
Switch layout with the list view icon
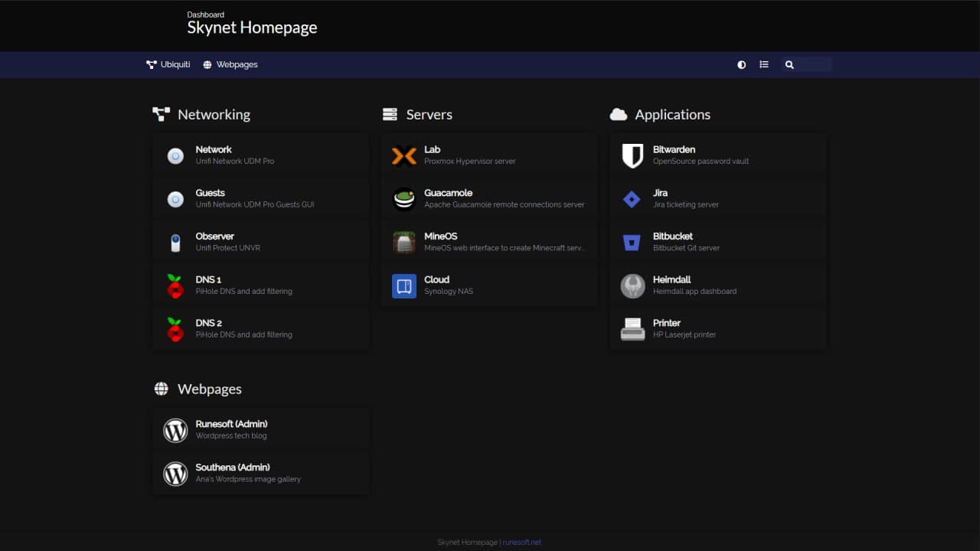763,65
